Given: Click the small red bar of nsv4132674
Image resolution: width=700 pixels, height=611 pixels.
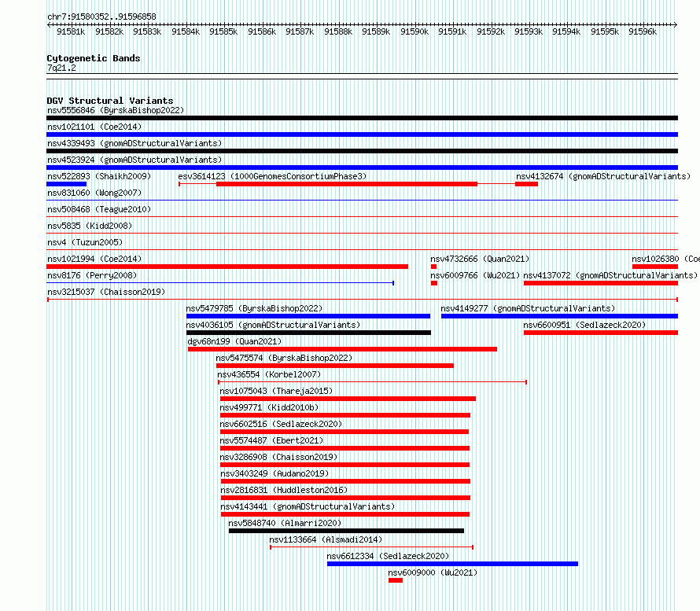Looking at the screenshot, I should [526, 184].
